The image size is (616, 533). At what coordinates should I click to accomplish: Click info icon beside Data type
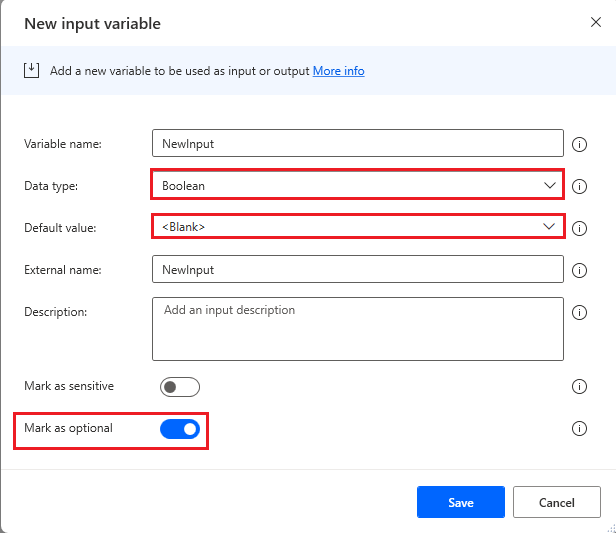point(579,186)
